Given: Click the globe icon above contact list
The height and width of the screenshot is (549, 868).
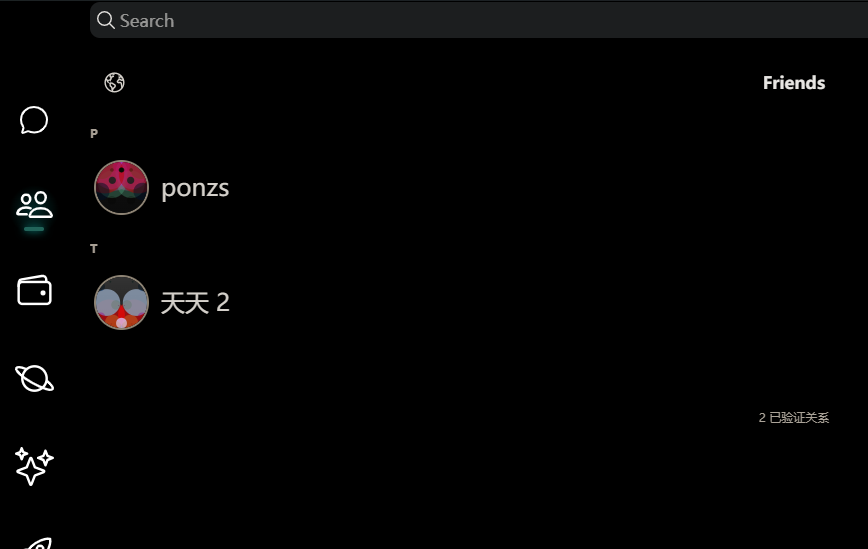Looking at the screenshot, I should point(115,82).
